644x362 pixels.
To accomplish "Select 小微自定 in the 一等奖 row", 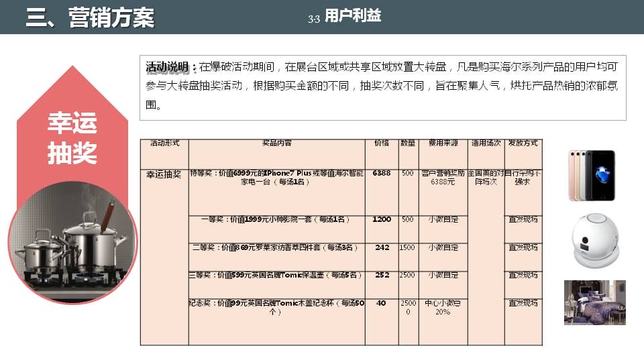I will point(443,219).
